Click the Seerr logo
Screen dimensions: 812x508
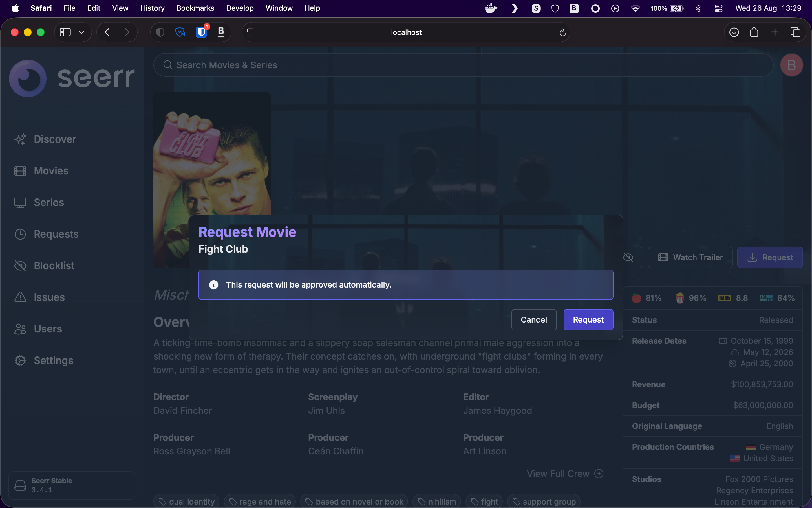[72, 78]
